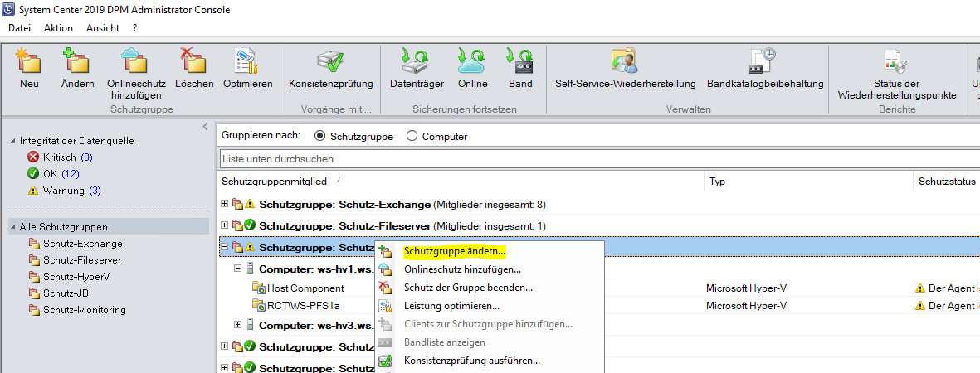The width and height of the screenshot is (980, 373).
Task: Click the OK green check icon
Action: [33, 174]
